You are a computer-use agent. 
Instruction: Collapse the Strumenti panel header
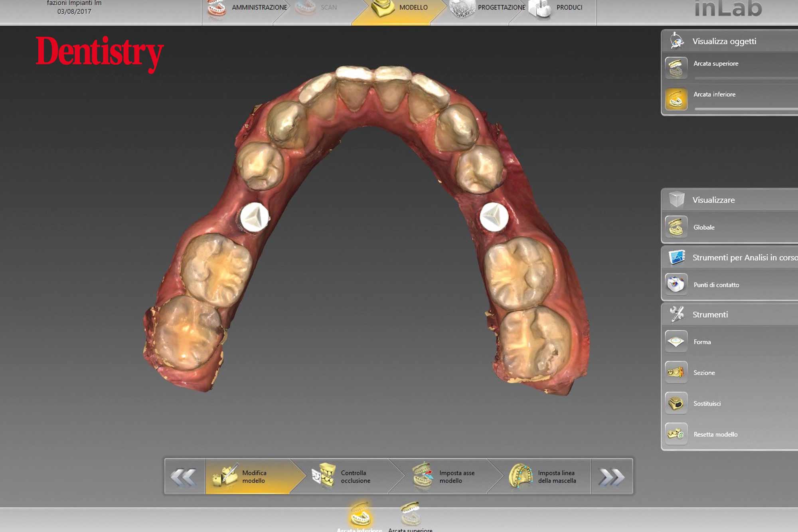click(730, 314)
